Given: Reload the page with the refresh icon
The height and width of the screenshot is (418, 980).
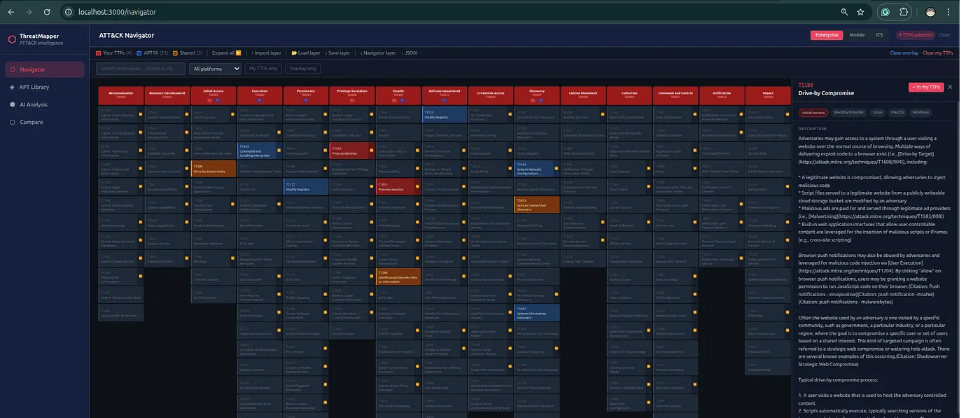Looking at the screenshot, I should tap(46, 12).
